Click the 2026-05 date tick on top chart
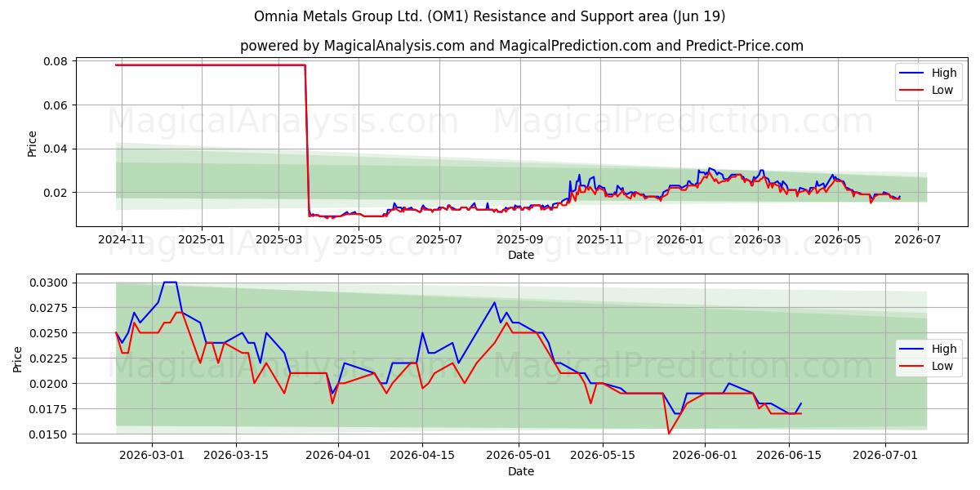 point(837,240)
